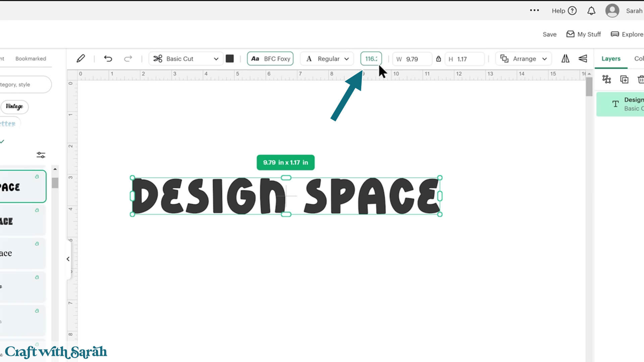Click the Save button
644x362 pixels.
tap(549, 35)
